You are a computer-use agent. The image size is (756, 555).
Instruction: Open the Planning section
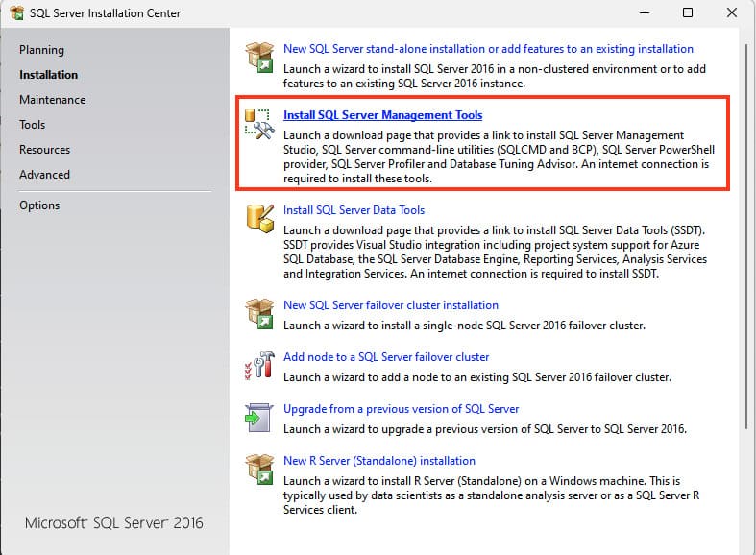click(x=41, y=50)
